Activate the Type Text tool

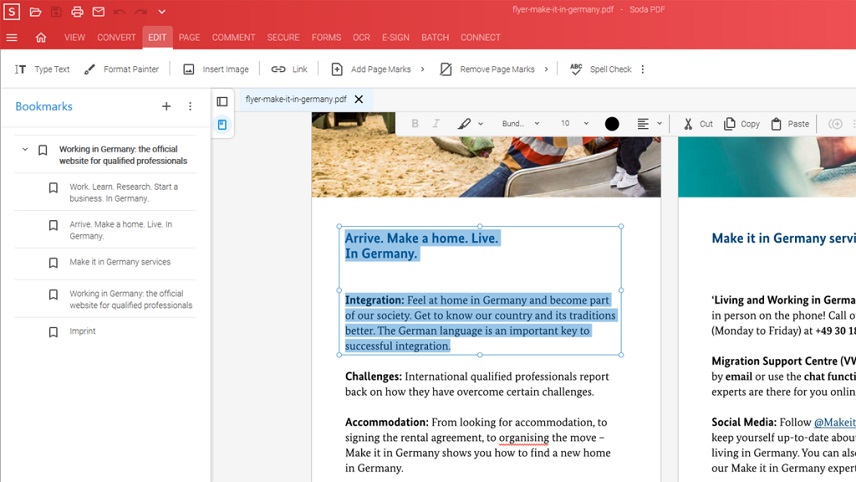tap(42, 69)
